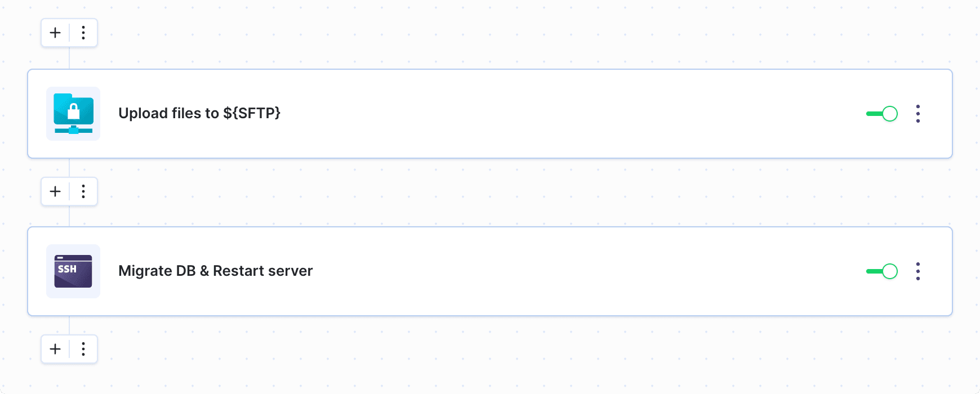This screenshot has width=980, height=394.
Task: Select the SSH terminal icon
Action: pyautogui.click(x=73, y=271)
